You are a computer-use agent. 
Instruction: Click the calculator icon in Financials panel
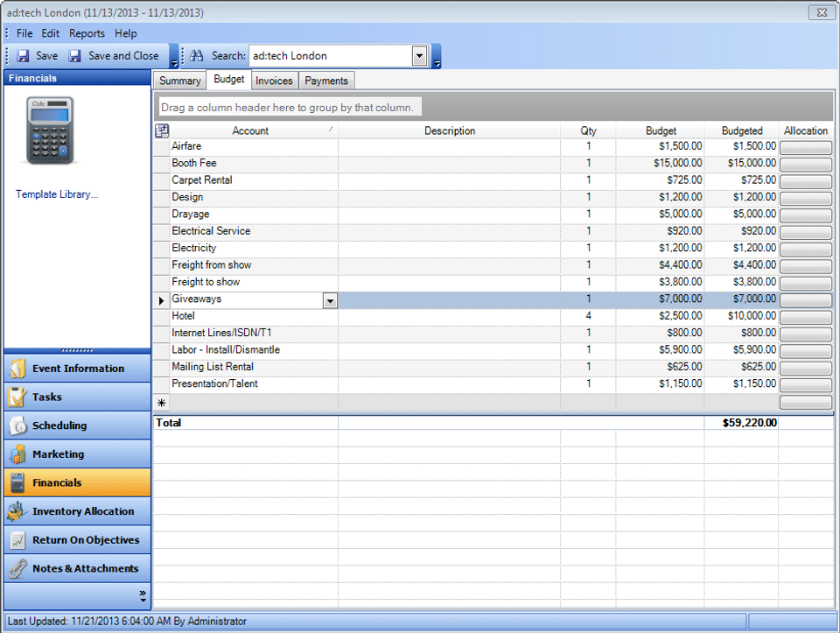coord(50,130)
